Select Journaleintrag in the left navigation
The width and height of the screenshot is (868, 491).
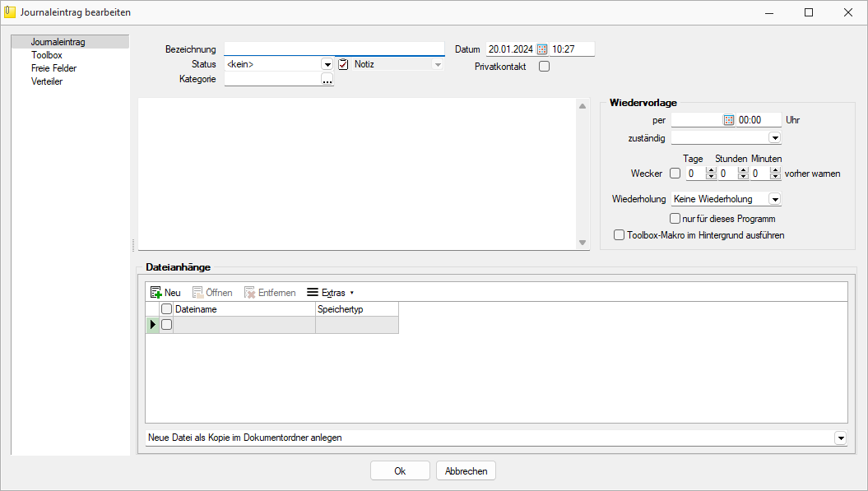click(58, 42)
